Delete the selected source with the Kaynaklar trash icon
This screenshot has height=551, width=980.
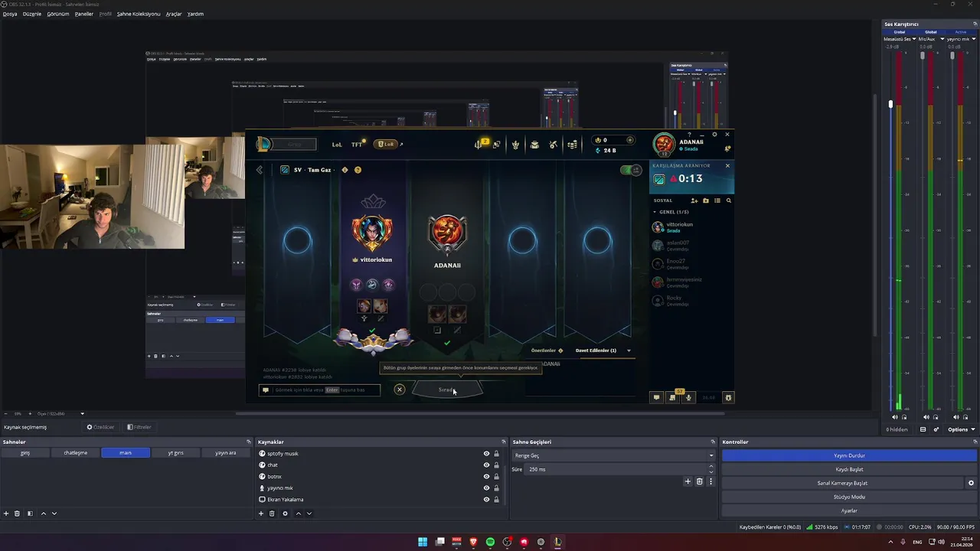[x=272, y=514]
